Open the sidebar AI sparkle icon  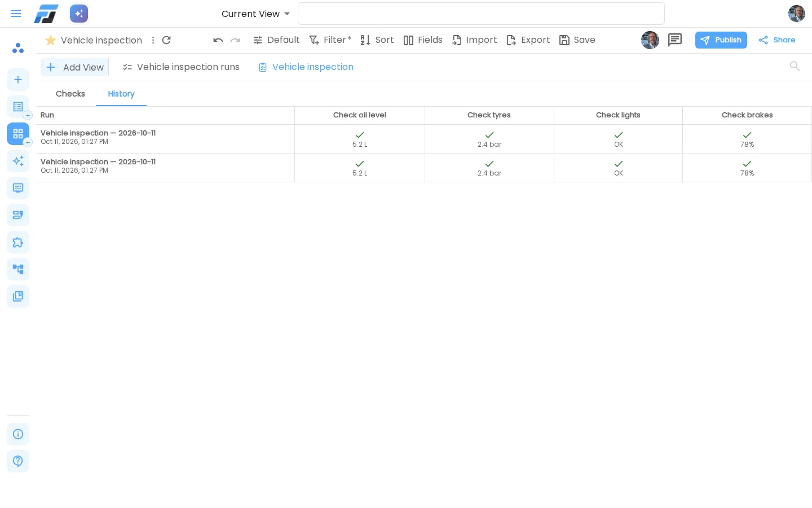coord(18,161)
